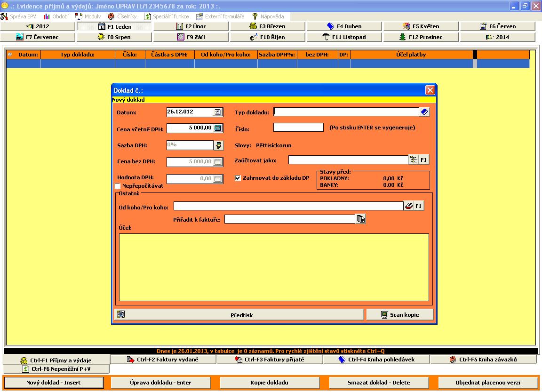
Task: Switch to Ctrl-F2 Faktury vydané tab
Action: click(x=163, y=360)
